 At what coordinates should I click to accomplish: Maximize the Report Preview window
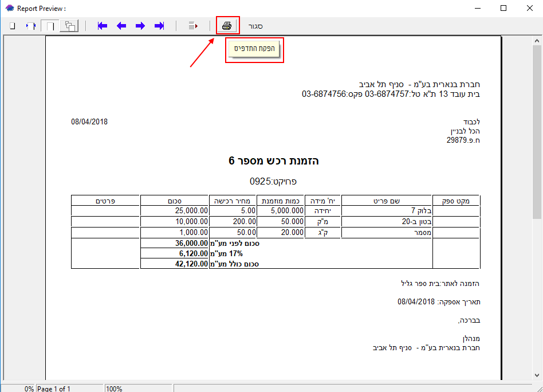click(503, 8)
